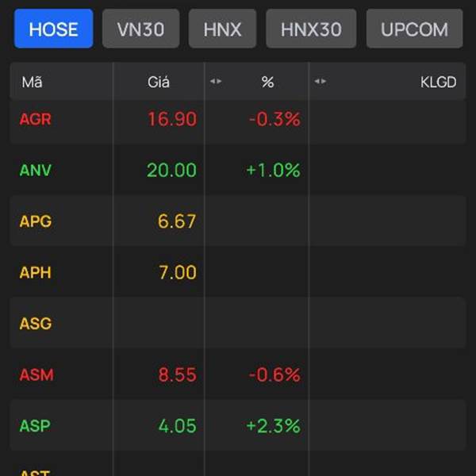The image size is (476, 476).
Task: Select the UPCOM tab
Action: point(414,29)
